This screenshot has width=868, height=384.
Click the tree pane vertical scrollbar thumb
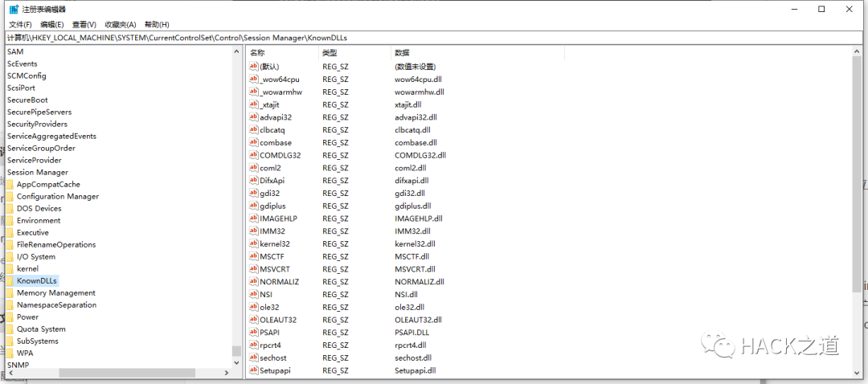[236, 351]
